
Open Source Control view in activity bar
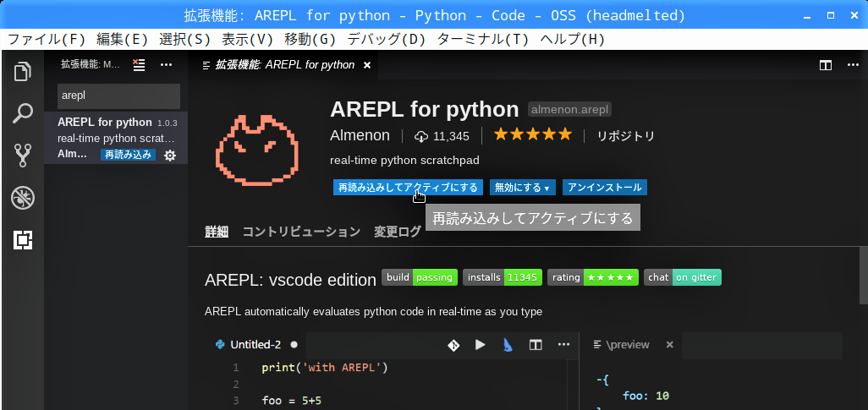(23, 156)
